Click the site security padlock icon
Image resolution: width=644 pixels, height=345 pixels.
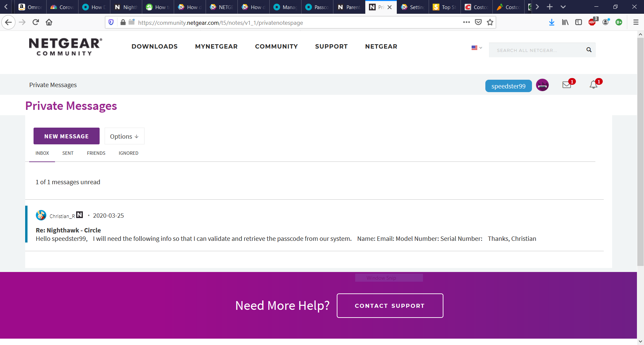123,22
